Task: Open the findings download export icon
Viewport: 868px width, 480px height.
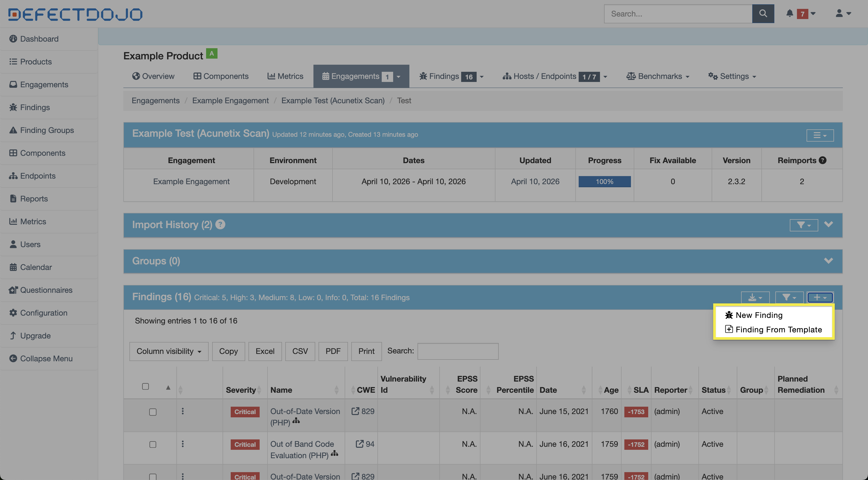Action: pos(755,297)
